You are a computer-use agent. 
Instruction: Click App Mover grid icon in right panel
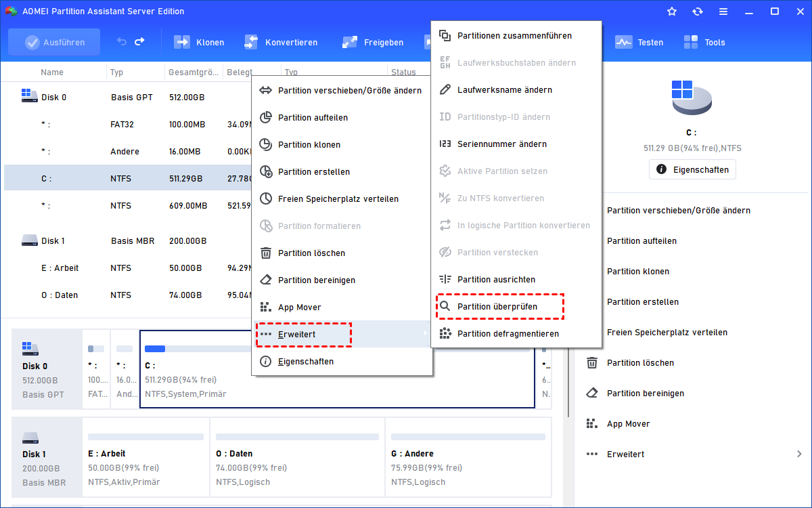(x=592, y=423)
